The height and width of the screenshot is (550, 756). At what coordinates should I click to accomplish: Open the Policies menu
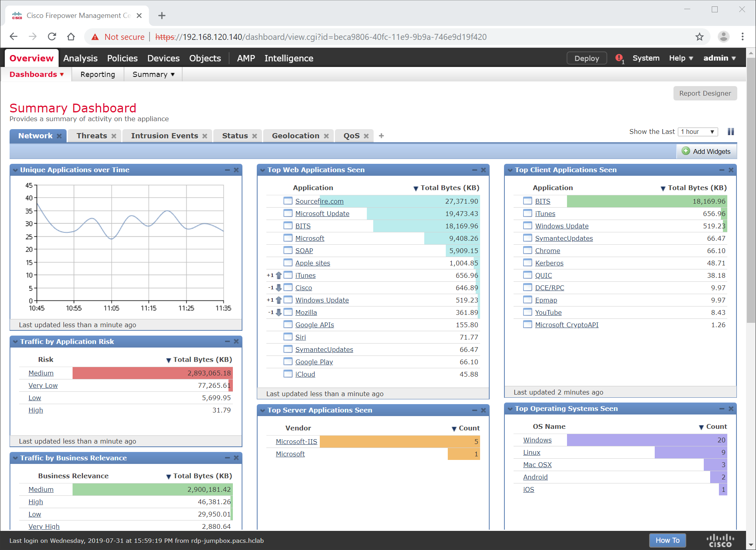pos(122,58)
